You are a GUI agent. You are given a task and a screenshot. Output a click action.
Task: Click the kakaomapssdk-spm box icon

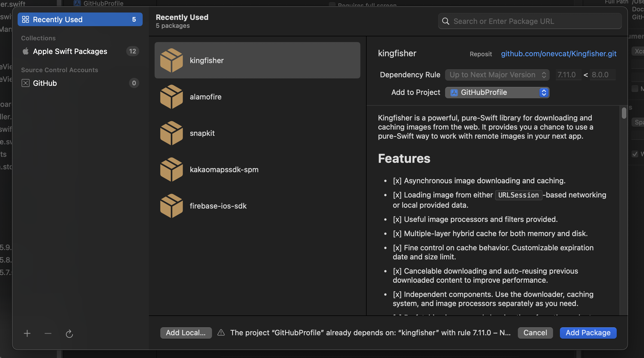[x=171, y=169]
